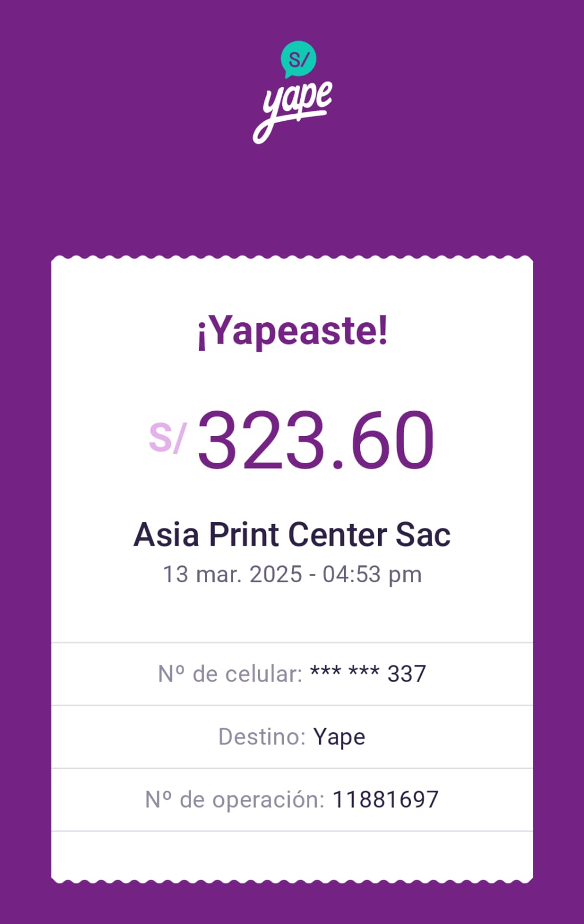The width and height of the screenshot is (584, 924).
Task: Select the phone ending digits 337
Action: tap(407, 674)
